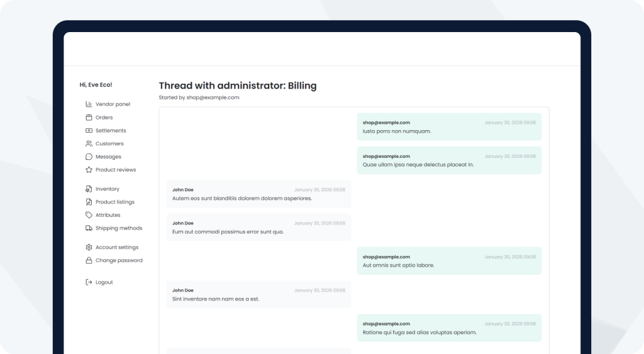Screen dimensions: 644x354
Task: Open the Product listings menu item
Action: 114,202
